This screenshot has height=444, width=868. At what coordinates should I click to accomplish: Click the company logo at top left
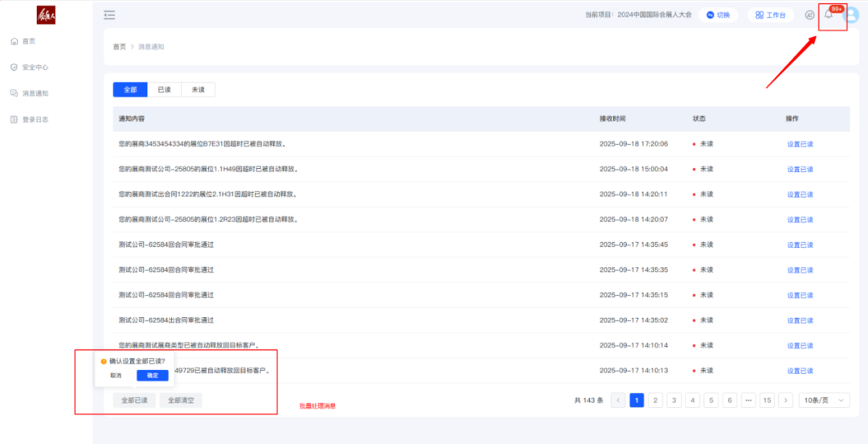pyautogui.click(x=47, y=15)
